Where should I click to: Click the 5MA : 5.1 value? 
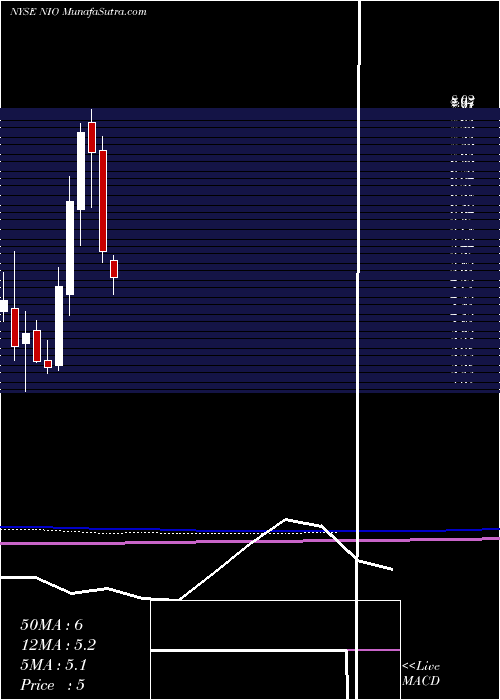[x=54, y=665]
